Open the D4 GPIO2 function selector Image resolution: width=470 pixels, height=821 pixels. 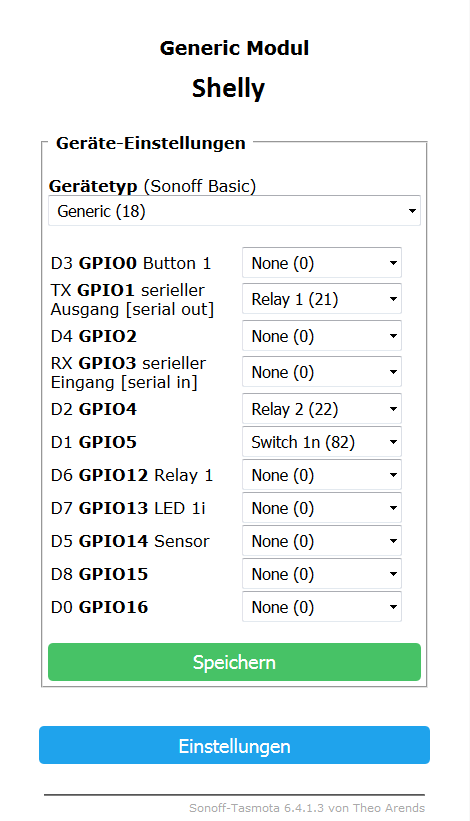[x=322, y=336]
